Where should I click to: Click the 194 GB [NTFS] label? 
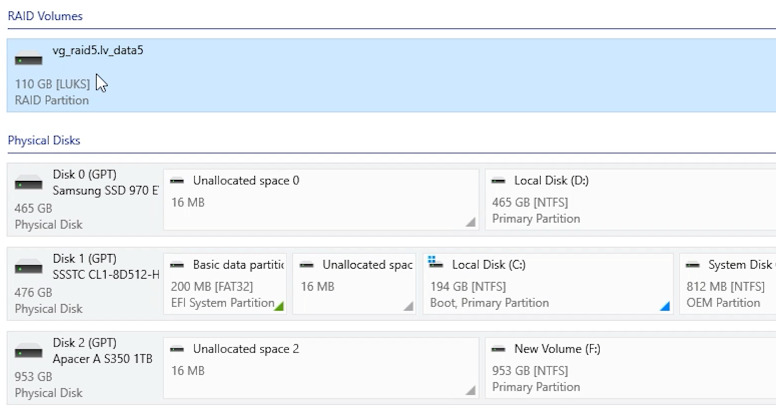(x=468, y=287)
